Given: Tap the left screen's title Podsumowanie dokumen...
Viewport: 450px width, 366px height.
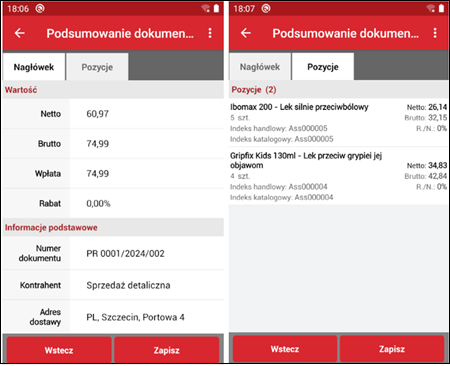Looking at the screenshot, I should tap(120, 33).
